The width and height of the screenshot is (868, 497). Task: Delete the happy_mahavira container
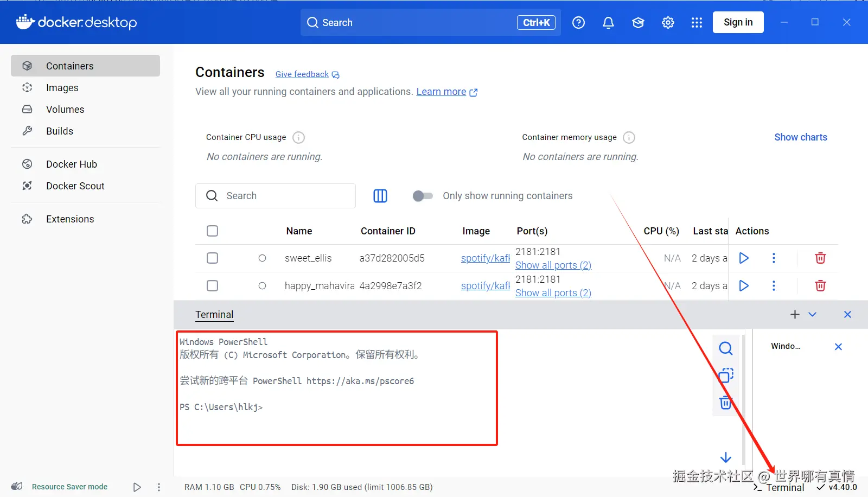tap(820, 286)
